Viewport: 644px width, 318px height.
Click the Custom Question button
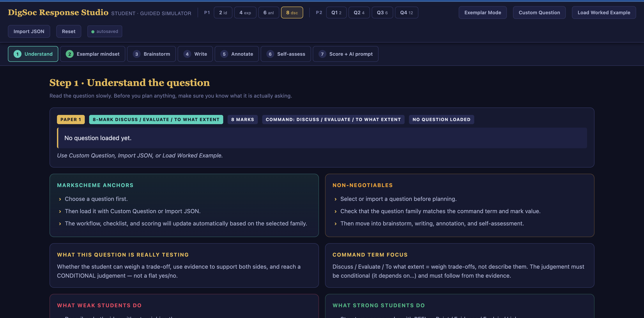pyautogui.click(x=539, y=13)
